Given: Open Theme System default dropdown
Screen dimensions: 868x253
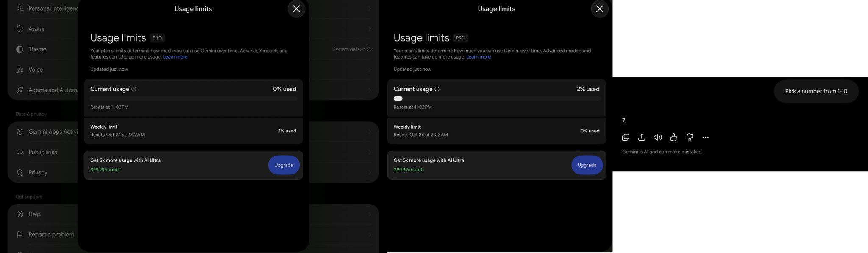Looking at the screenshot, I should coord(352,49).
